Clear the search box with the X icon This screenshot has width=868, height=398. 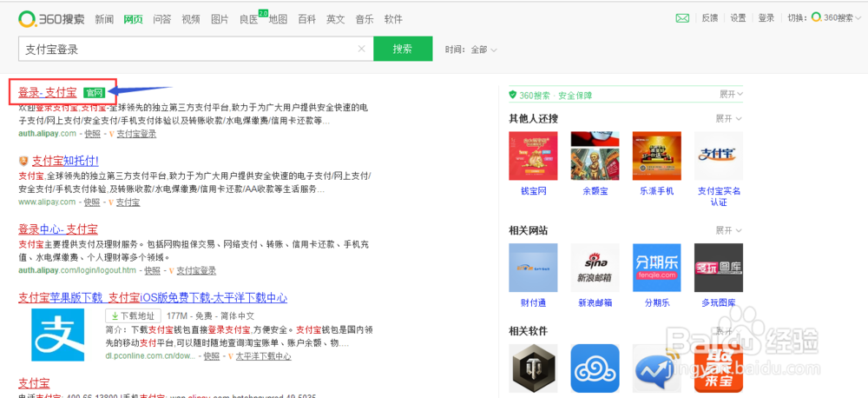tap(361, 49)
